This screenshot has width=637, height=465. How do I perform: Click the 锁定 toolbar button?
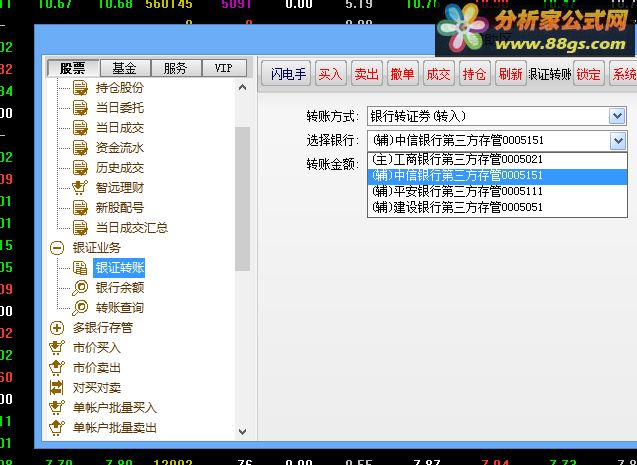589,74
